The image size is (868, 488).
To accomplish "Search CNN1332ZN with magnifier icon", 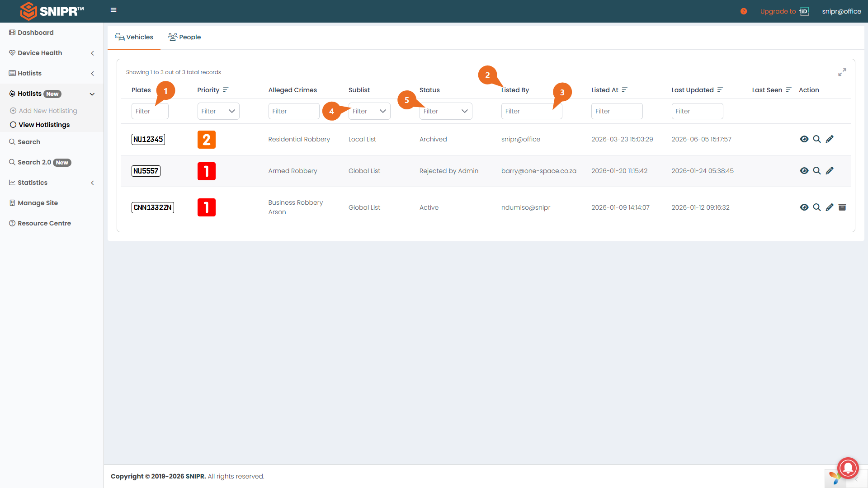I will click(x=817, y=207).
